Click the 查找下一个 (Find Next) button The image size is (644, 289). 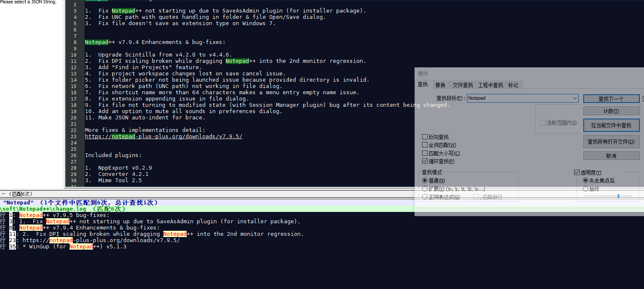point(611,98)
